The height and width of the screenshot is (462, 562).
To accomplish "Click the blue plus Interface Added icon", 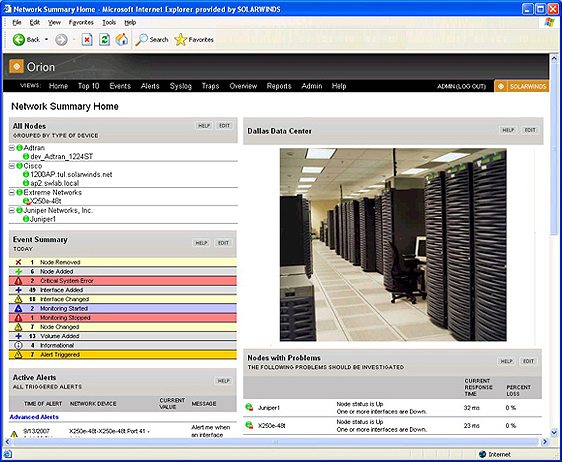I will (x=18, y=290).
